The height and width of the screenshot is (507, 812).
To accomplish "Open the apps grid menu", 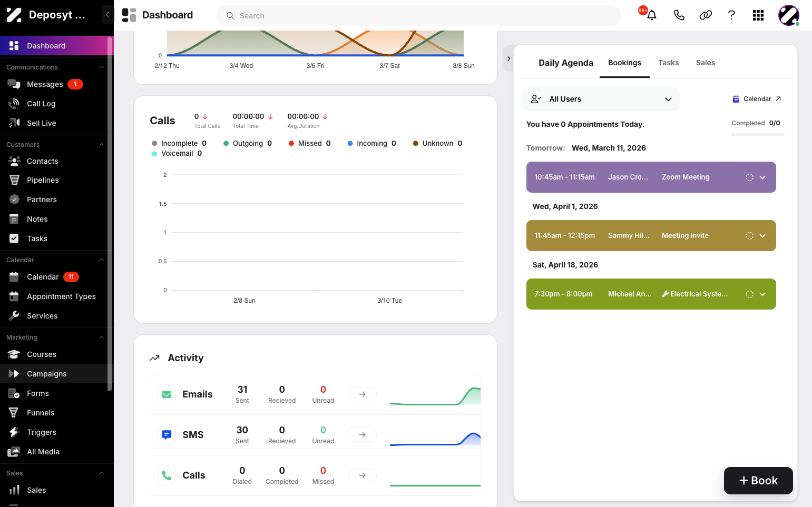I will click(758, 15).
